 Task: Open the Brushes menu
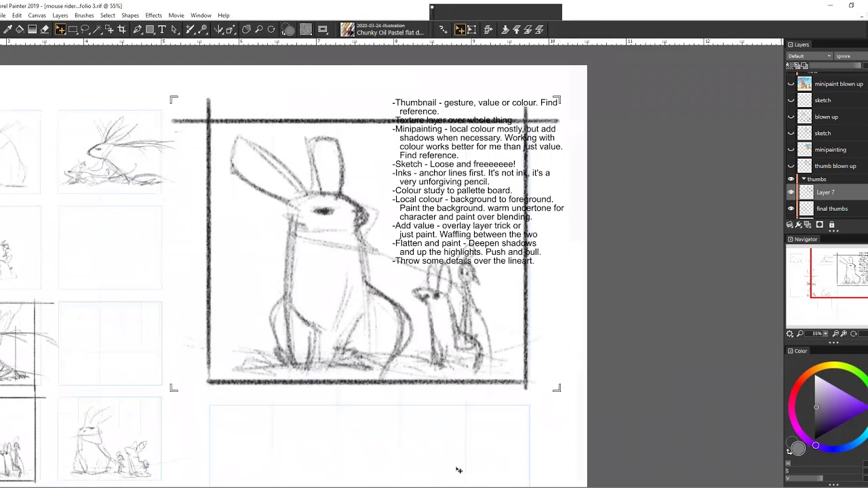[84, 15]
